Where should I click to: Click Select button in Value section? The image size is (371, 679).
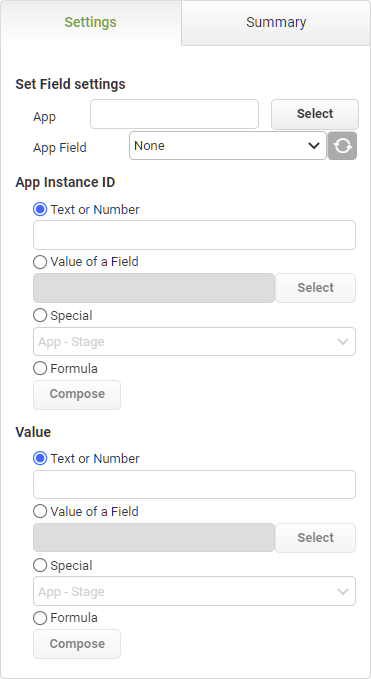316,538
